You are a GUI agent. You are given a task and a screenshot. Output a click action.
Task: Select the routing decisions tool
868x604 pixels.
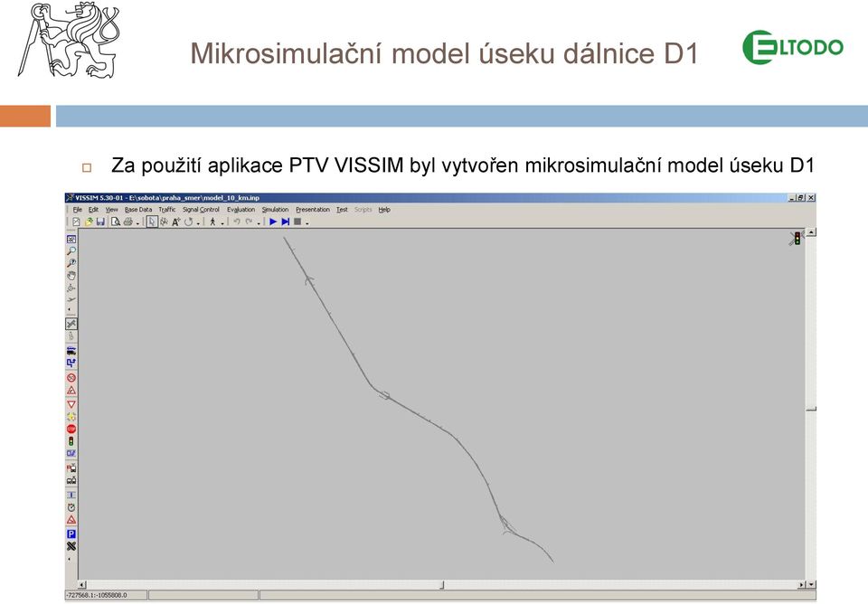coord(71,363)
